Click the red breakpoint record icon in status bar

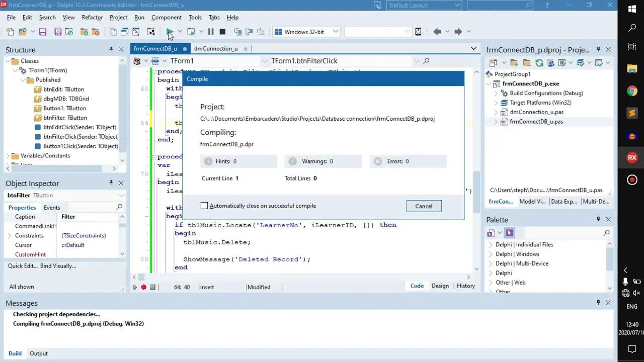tap(143, 287)
